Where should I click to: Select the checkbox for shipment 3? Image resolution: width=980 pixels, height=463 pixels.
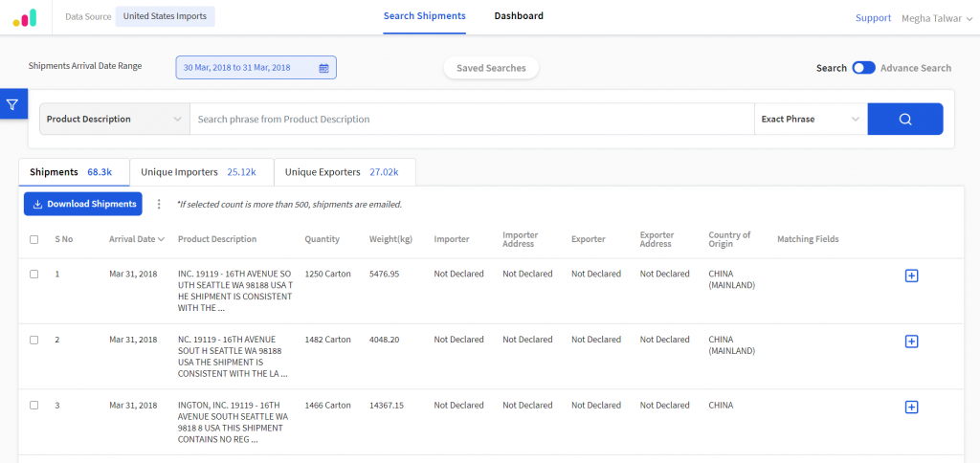(x=34, y=405)
